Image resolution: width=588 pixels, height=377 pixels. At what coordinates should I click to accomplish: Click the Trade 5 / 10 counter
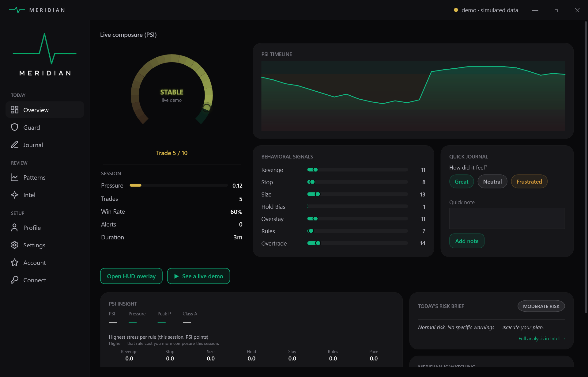tap(171, 153)
